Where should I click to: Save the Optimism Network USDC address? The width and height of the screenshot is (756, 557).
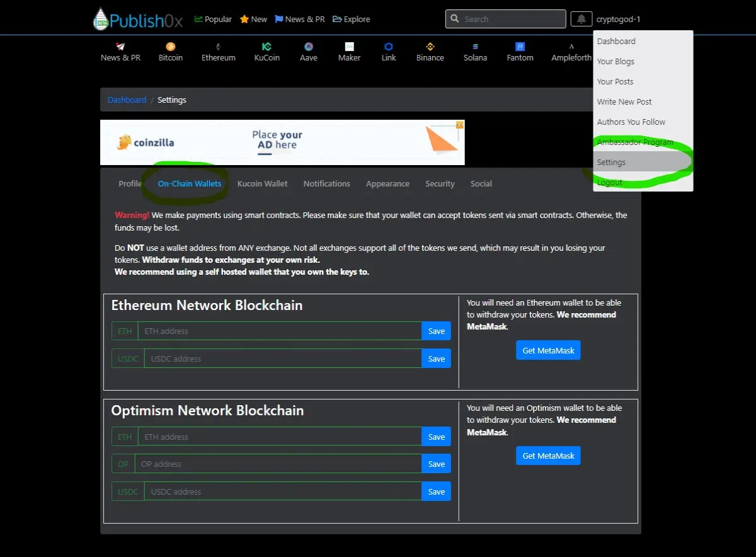click(436, 491)
